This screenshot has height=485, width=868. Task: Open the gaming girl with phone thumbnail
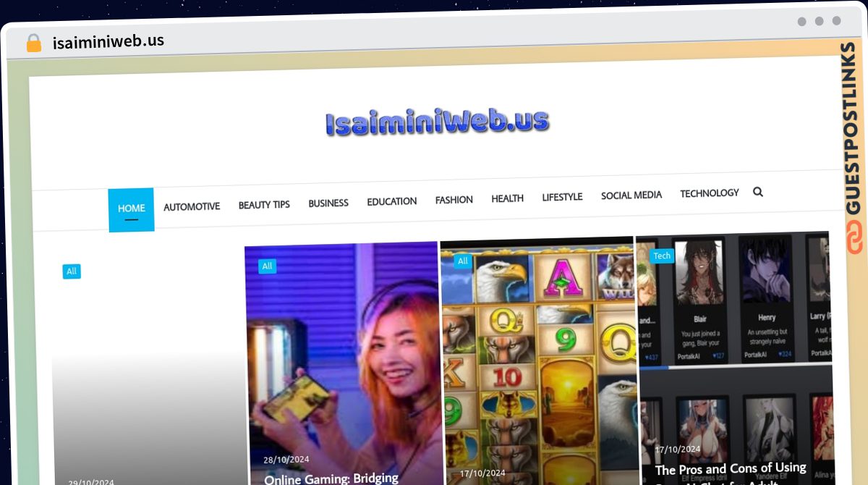344,362
